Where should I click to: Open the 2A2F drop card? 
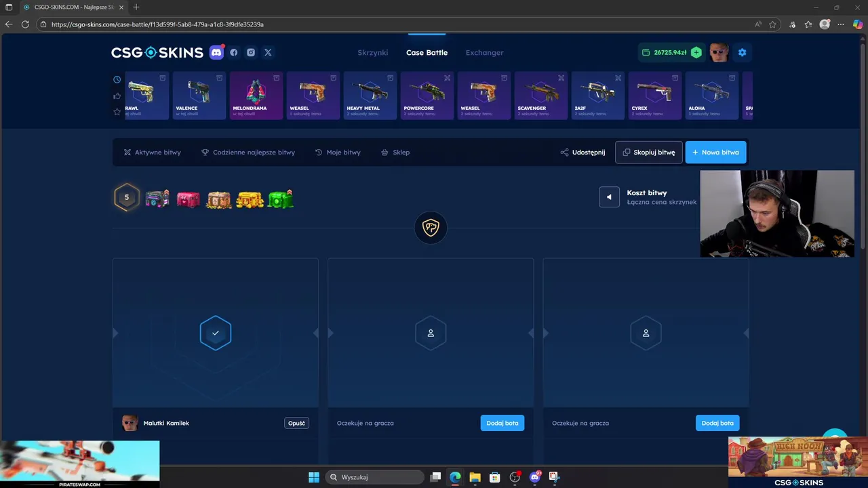598,96
